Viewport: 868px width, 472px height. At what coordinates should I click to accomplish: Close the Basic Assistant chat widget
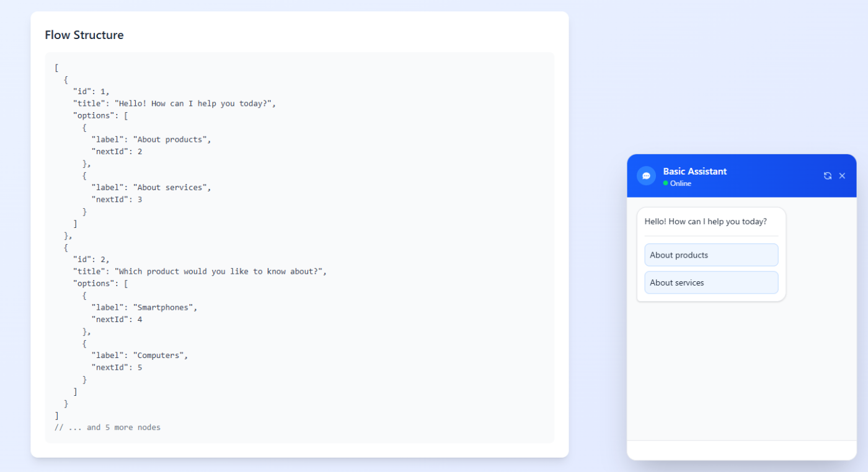pos(842,176)
